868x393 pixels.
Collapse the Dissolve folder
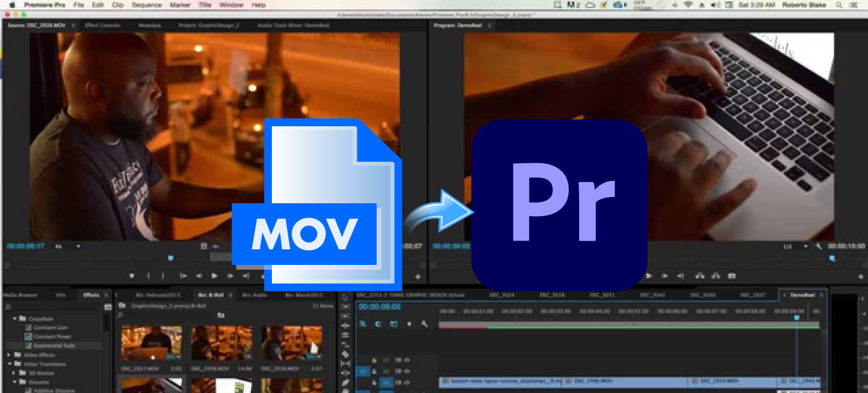pos(14,381)
